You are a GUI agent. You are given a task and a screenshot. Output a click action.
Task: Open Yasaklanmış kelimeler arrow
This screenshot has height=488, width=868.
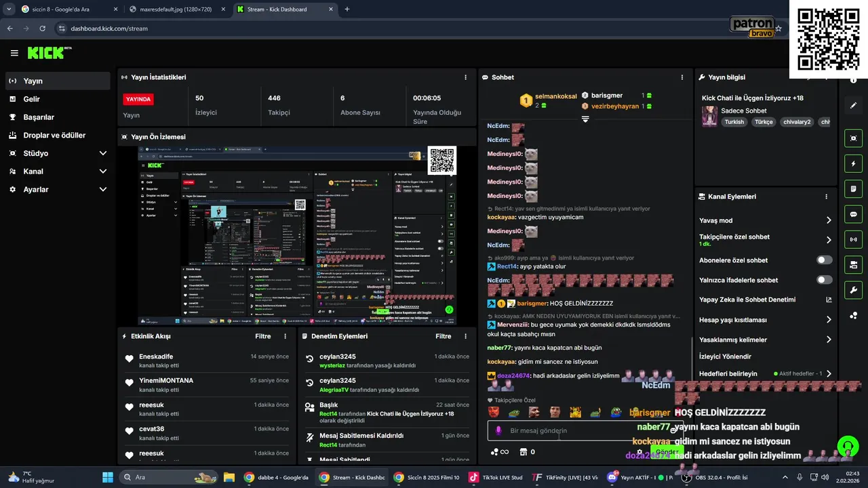coord(829,340)
